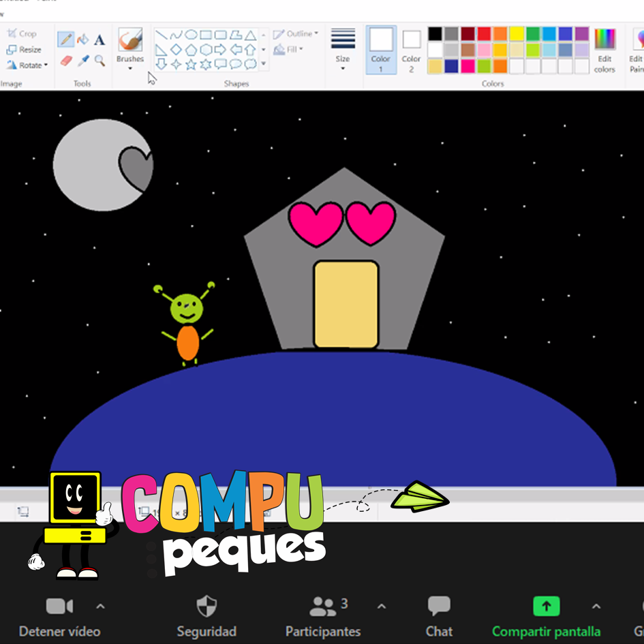Select Color 1 as active color
This screenshot has width=644, height=644.
click(381, 49)
